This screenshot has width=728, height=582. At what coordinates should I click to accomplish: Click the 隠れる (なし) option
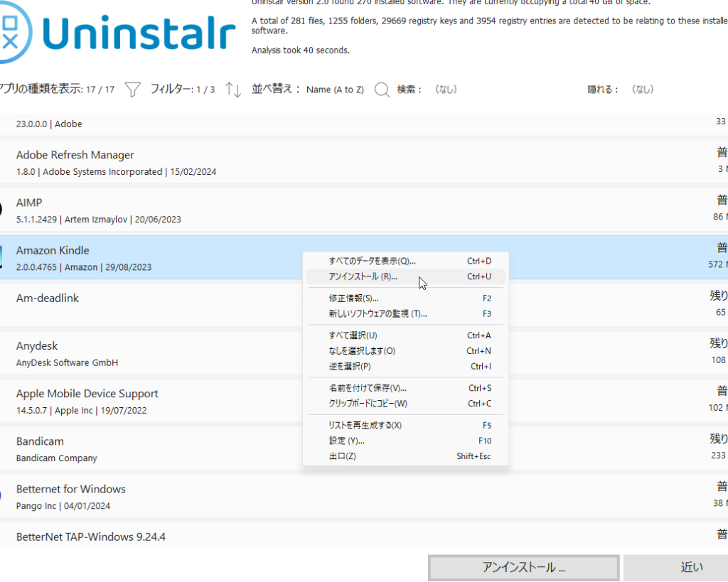[x=620, y=89]
